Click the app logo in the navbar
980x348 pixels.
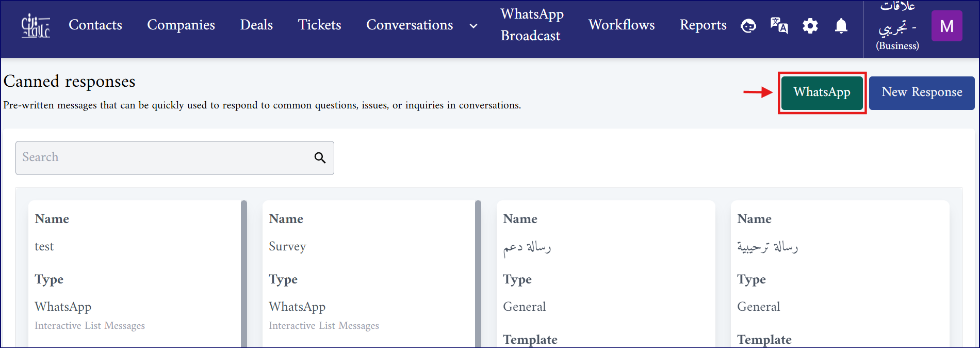click(x=36, y=26)
